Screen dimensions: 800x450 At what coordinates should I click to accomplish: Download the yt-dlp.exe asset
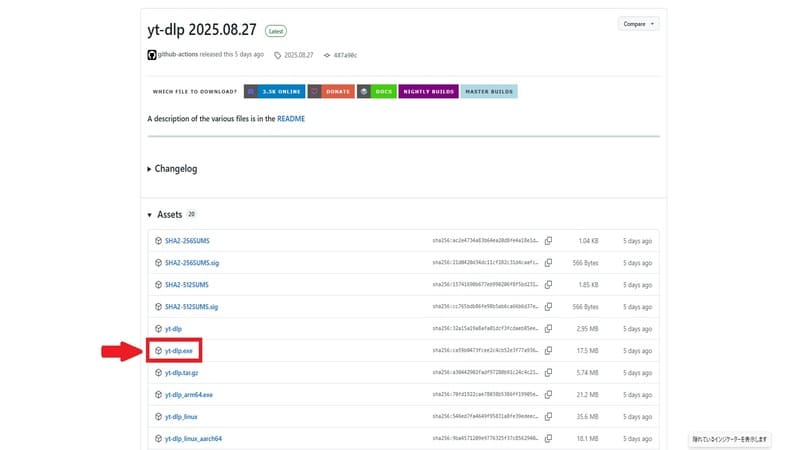179,351
